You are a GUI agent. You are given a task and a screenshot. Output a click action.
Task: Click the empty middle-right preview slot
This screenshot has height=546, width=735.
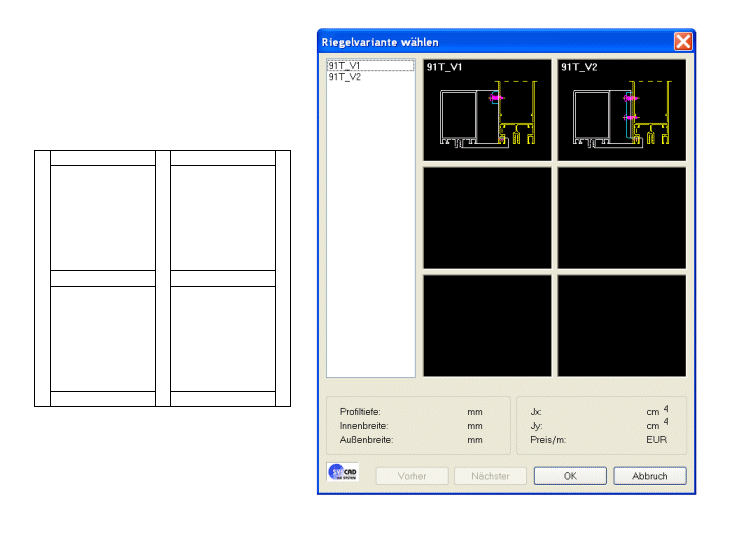pos(621,218)
